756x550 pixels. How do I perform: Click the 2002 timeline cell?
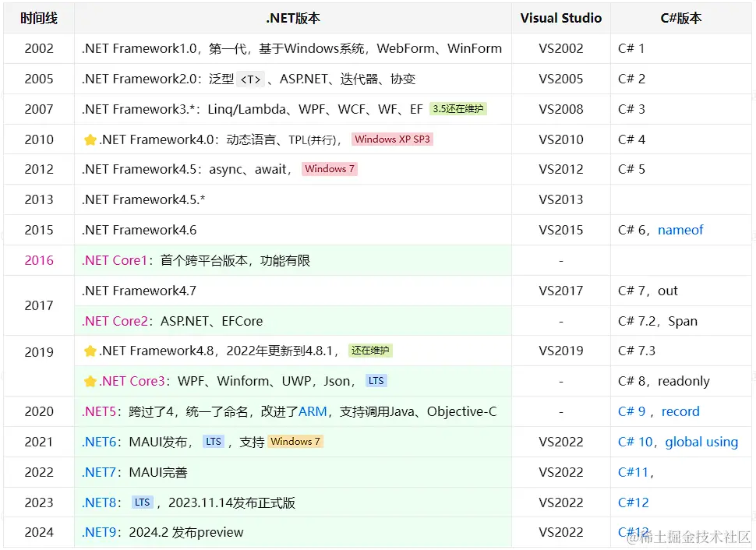tap(39, 48)
